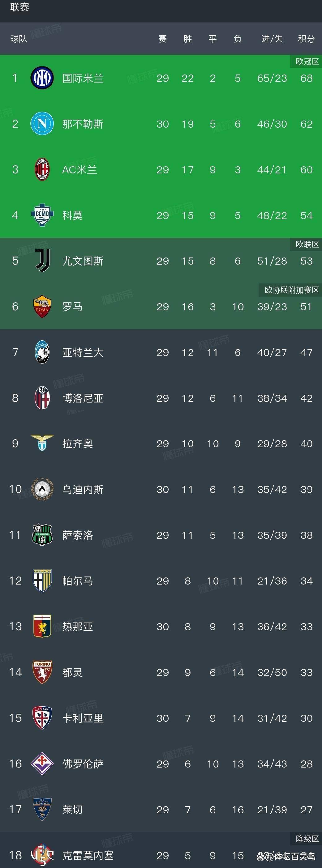
Task: Select the 胜 wins column header
Action: point(187,39)
